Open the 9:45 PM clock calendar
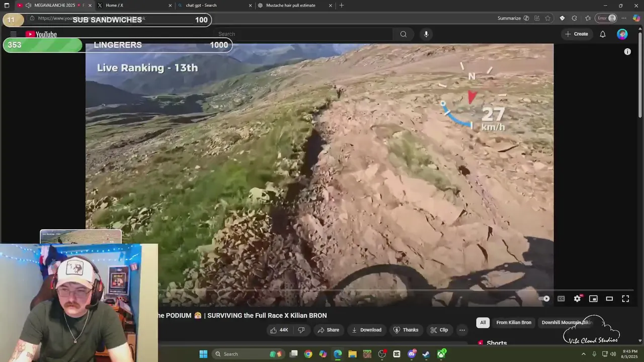 630,354
